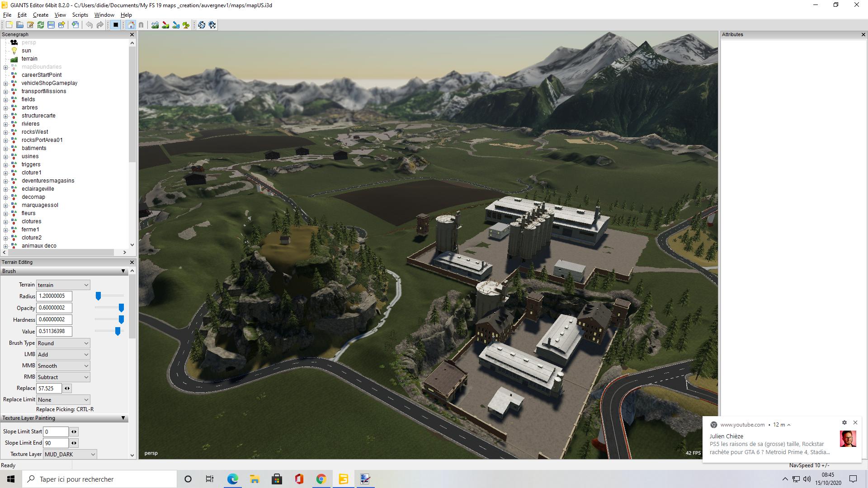The width and height of the screenshot is (868, 488).
Task: Open the Create menu
Action: pyautogui.click(x=40, y=15)
